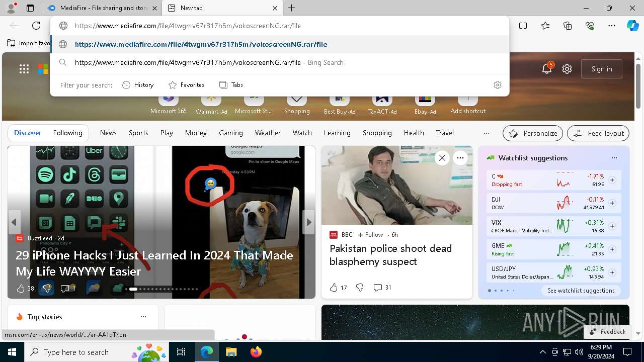Viewport: 644px width, 362px height.
Task: Click See watchlist suggestions
Action: 581,291
